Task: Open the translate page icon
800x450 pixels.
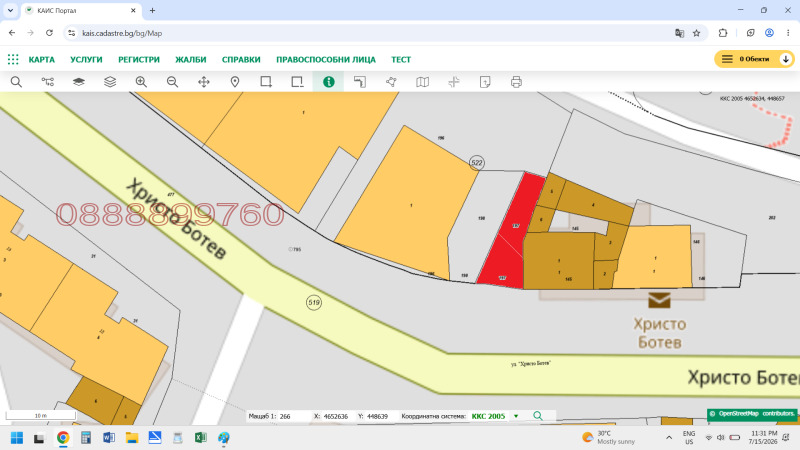Action: [679, 33]
